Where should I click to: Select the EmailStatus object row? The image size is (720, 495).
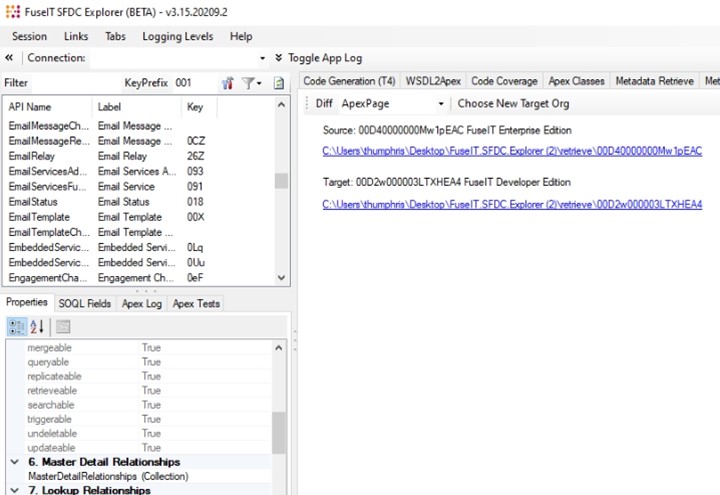(138, 202)
